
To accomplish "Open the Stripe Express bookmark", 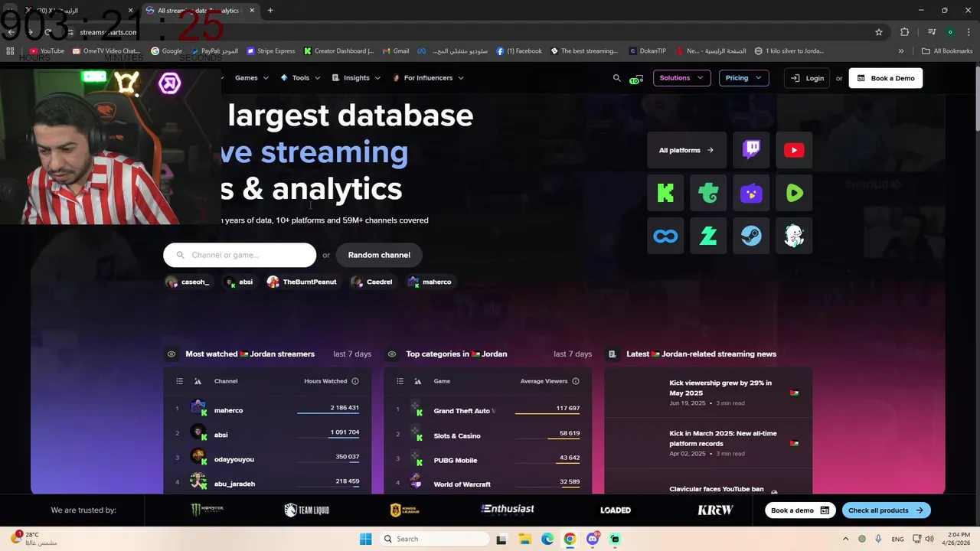I will click(x=270, y=51).
